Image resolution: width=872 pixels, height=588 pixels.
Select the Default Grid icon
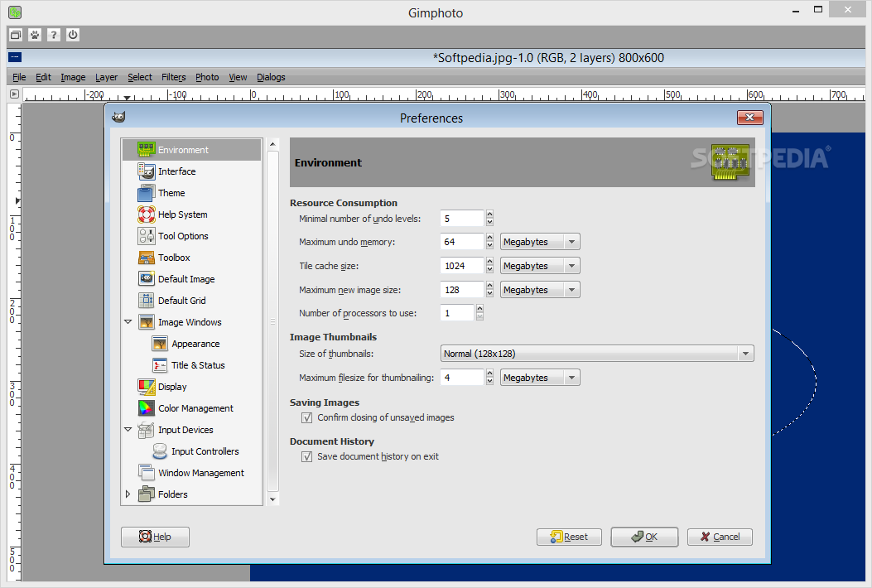(147, 301)
